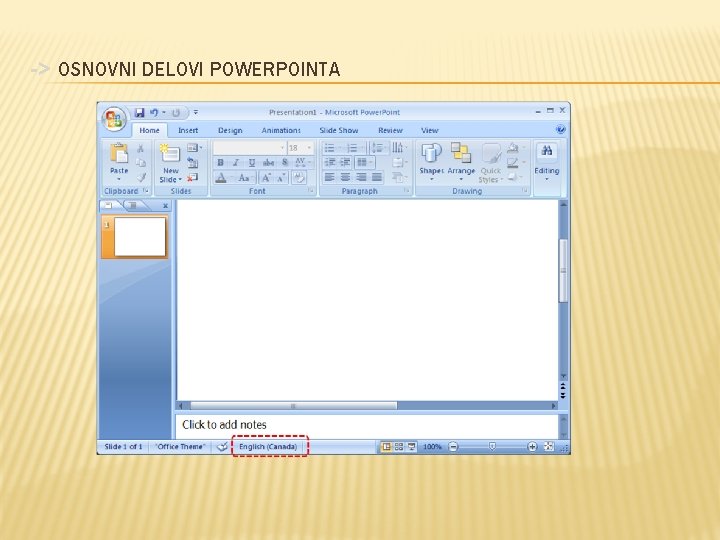Click the Cut scissors icon

click(141, 148)
